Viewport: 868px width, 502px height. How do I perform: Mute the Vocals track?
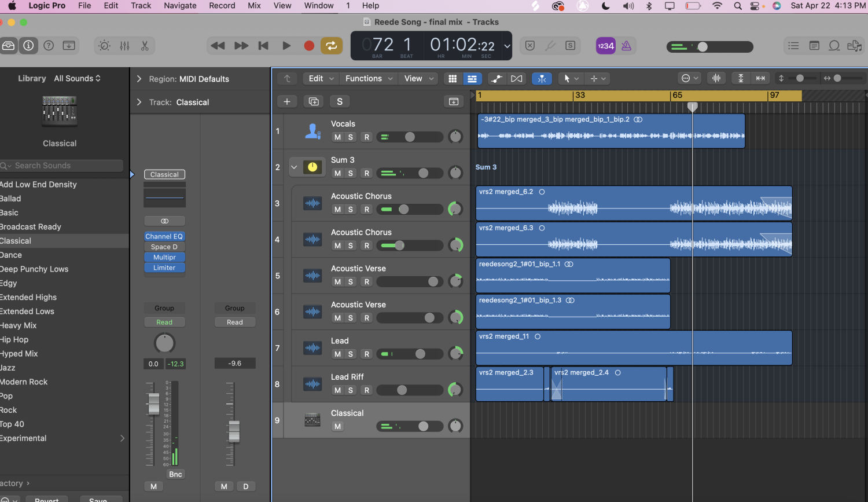(x=337, y=137)
